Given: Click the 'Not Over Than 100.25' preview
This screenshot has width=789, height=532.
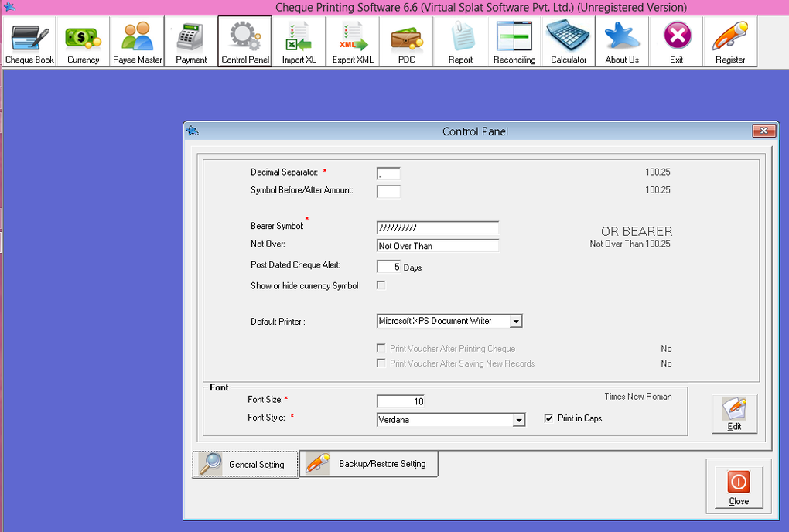Looking at the screenshot, I should point(630,244).
